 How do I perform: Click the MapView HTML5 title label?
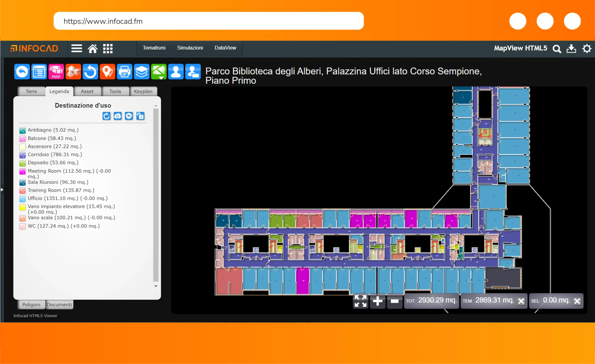point(521,48)
